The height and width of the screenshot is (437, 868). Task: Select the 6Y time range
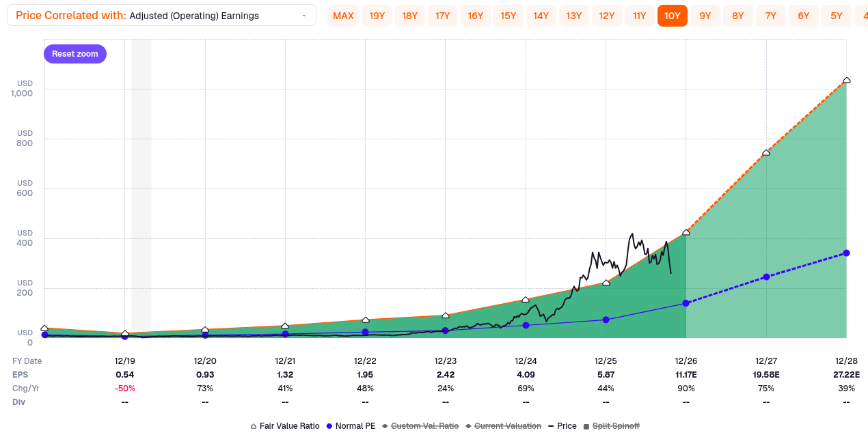(804, 16)
